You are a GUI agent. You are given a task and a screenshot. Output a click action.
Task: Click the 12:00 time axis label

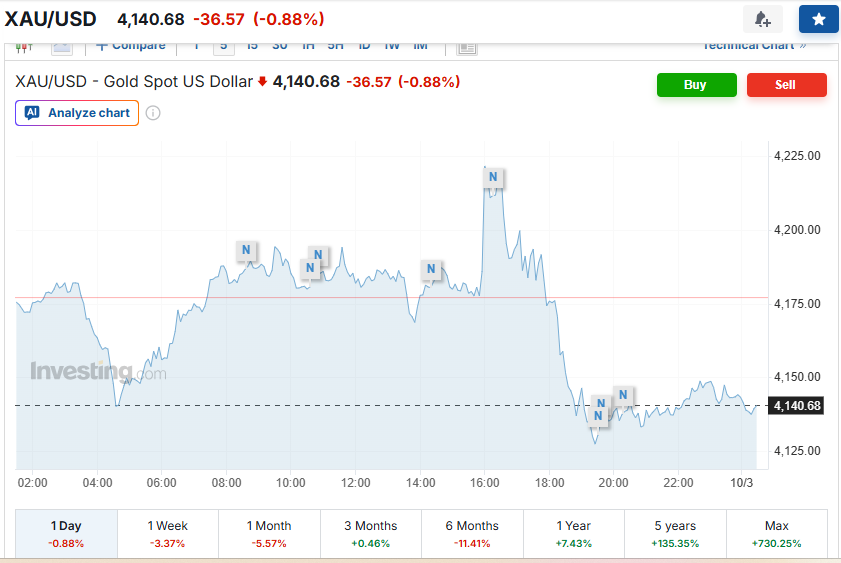point(356,483)
